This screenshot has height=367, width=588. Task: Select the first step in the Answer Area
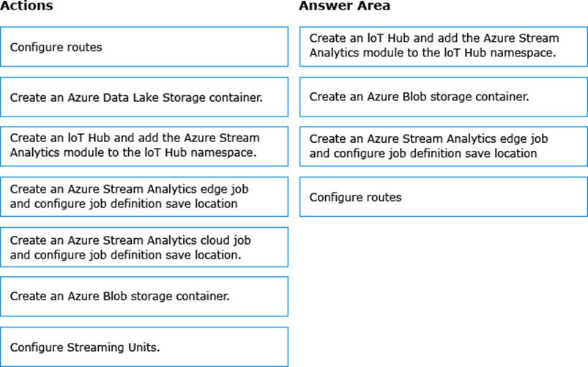(x=443, y=45)
